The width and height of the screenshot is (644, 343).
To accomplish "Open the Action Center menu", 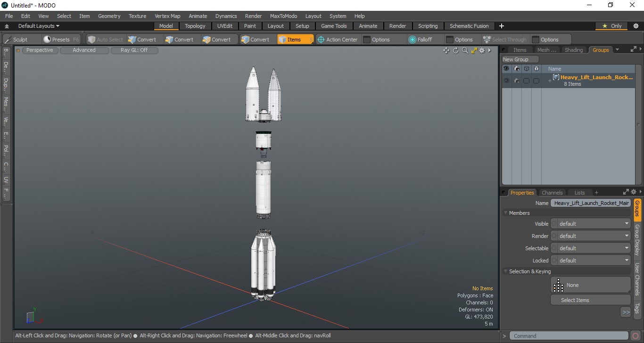I will click(x=338, y=40).
